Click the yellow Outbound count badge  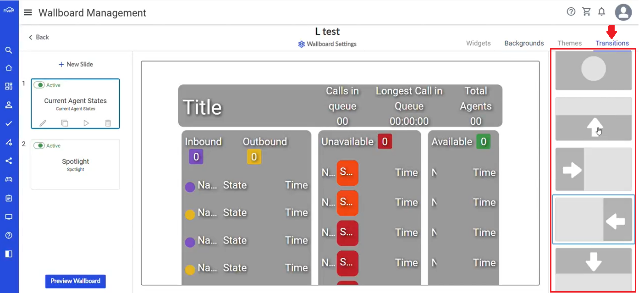click(x=254, y=157)
